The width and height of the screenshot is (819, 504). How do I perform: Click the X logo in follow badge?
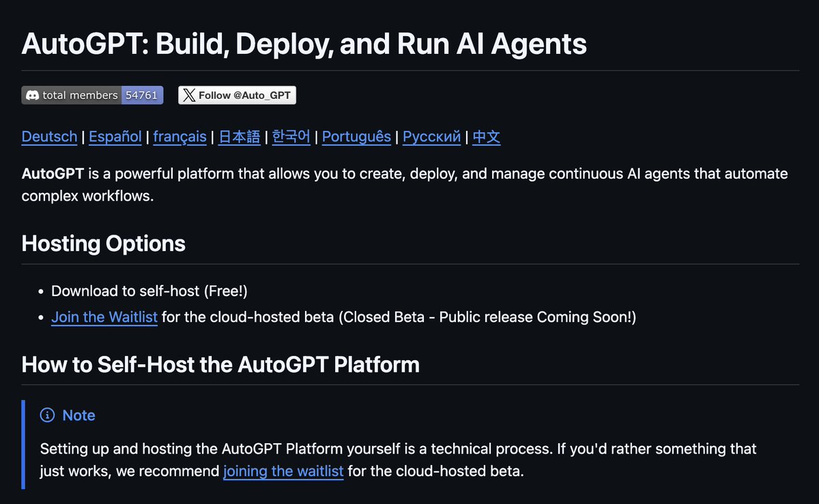189,95
